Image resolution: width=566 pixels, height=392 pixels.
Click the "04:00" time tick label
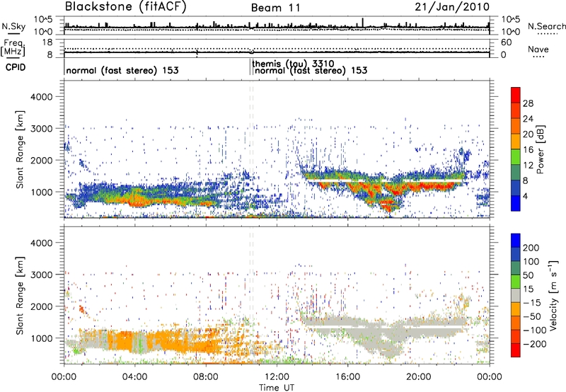134,377
